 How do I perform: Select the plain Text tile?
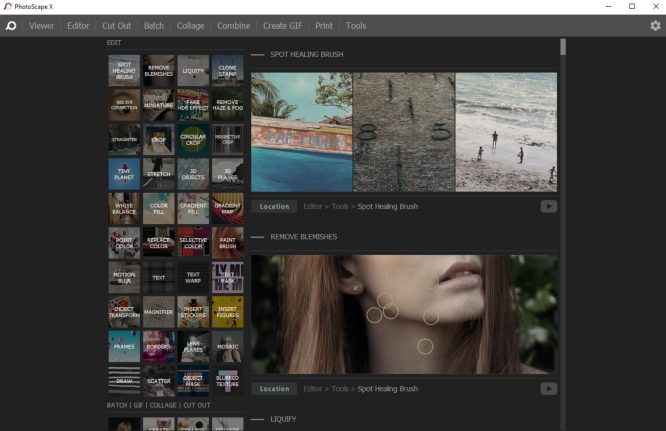pos(158,278)
